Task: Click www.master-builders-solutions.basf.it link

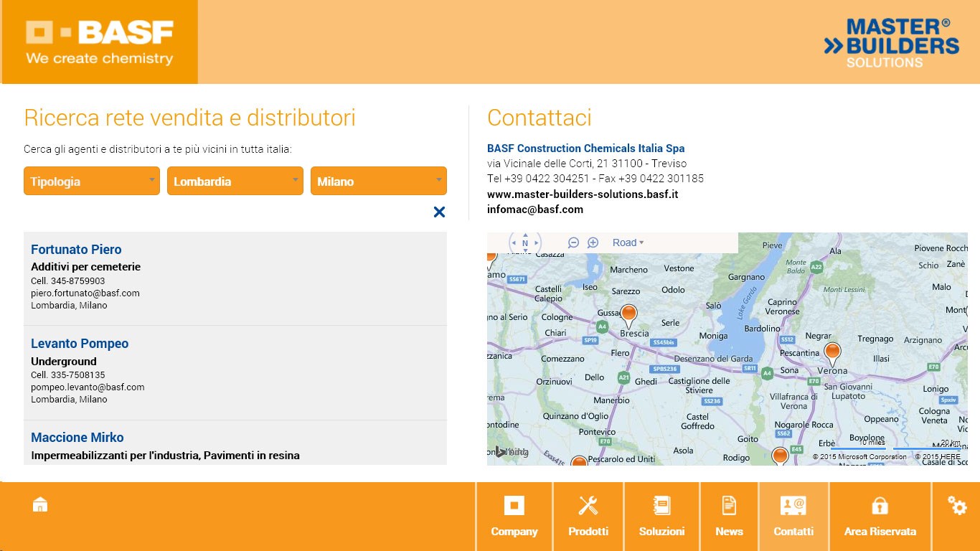Action: pyautogui.click(x=583, y=194)
